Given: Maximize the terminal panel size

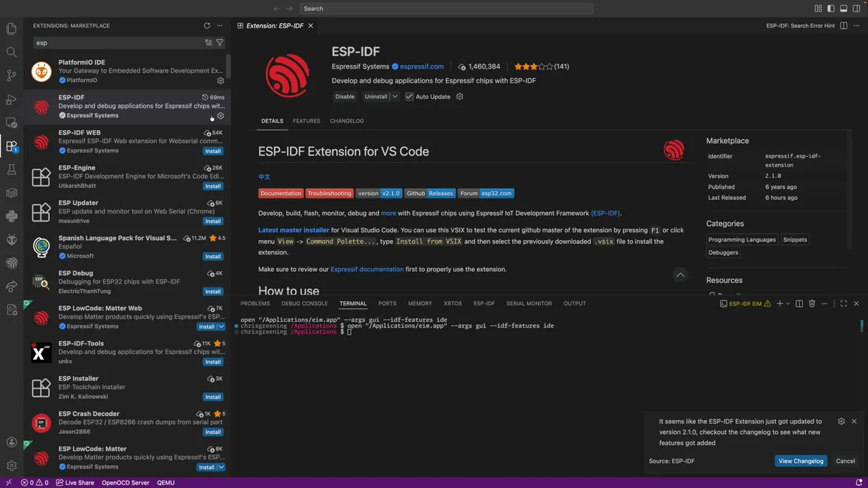Looking at the screenshot, I should (x=844, y=304).
